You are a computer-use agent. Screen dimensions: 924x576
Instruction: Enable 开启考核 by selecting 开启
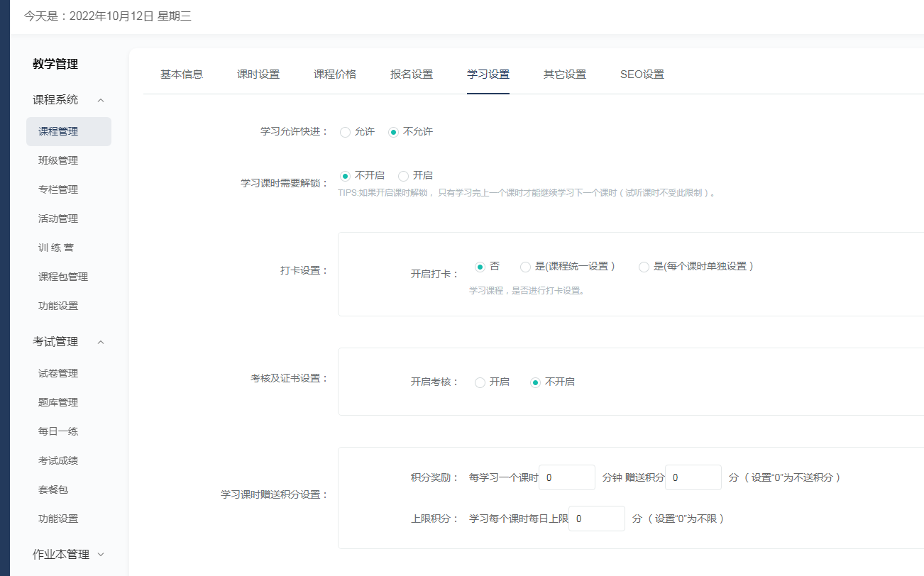tap(480, 382)
